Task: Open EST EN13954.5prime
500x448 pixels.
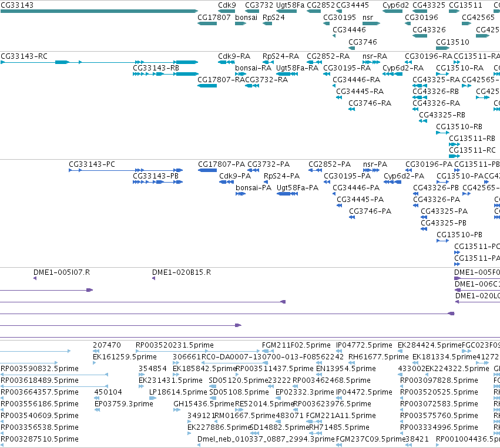Action: pos(346,369)
